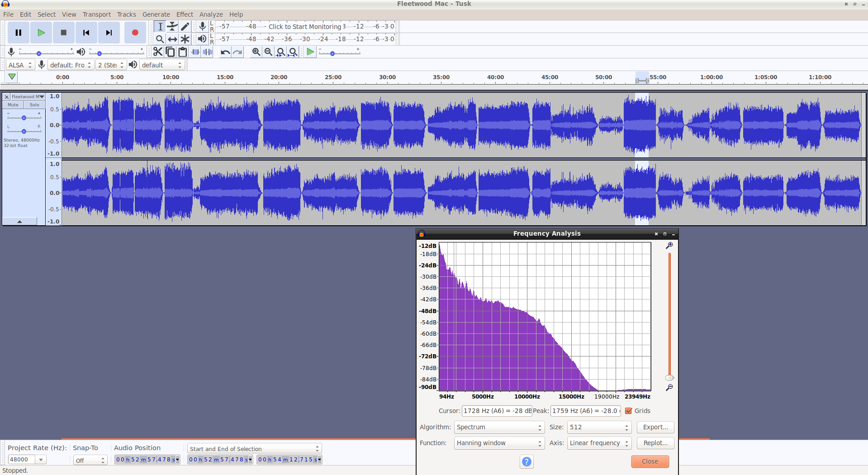This screenshot has height=475, width=868.
Task: Close the Frequency Analysis dialog
Action: tap(650, 461)
